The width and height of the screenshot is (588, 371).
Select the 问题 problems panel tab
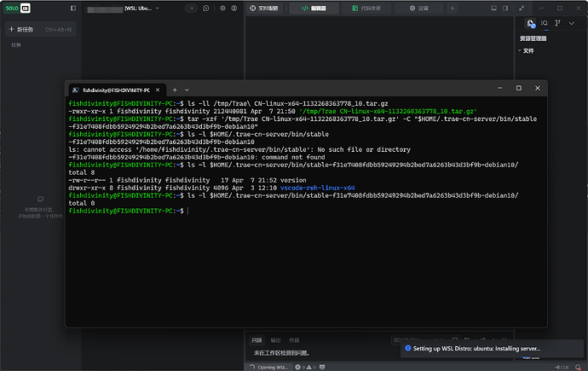(x=257, y=339)
